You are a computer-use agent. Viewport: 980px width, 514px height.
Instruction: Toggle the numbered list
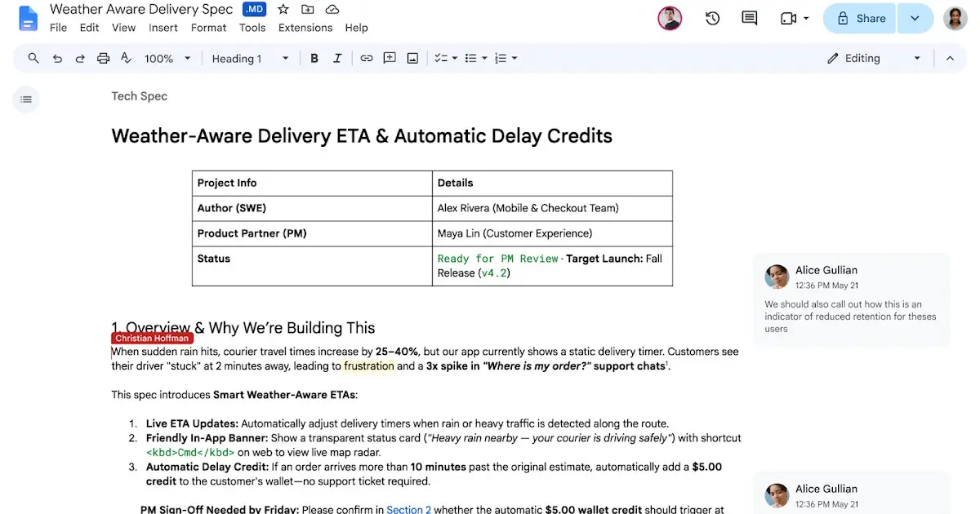pos(501,58)
